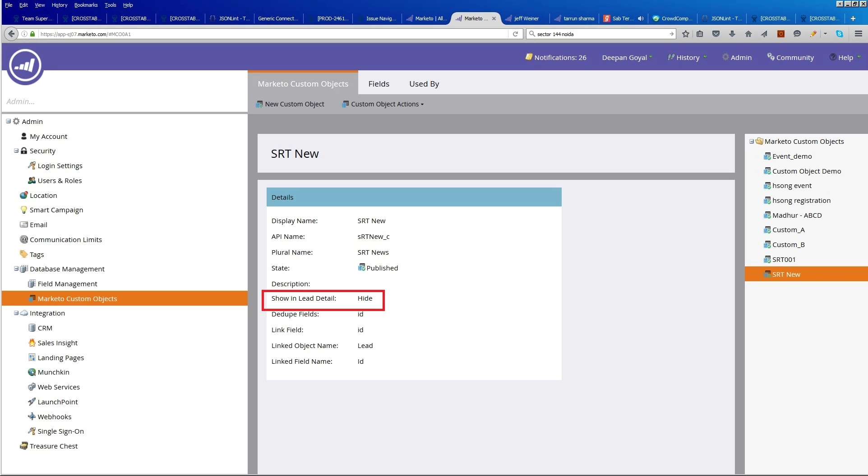
Task: Open the browser Downloads arrow icon
Action: click(x=732, y=34)
